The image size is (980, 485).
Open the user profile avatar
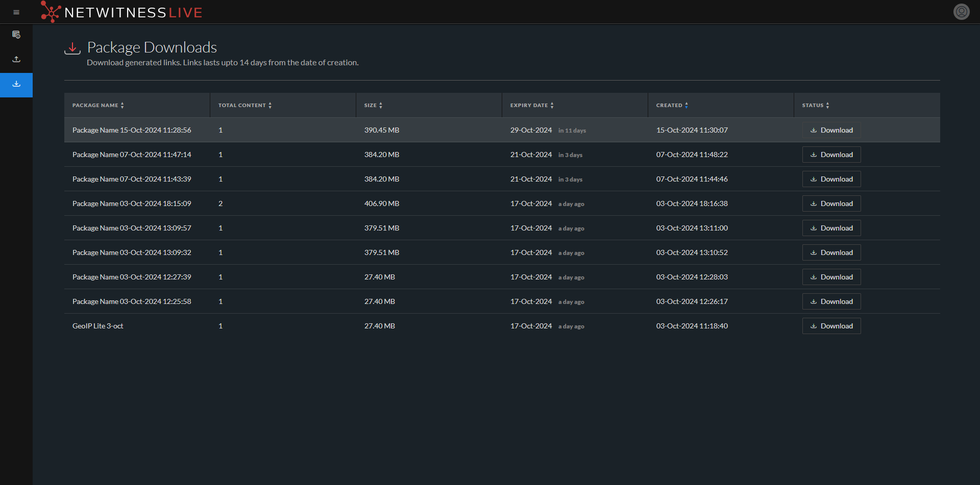pos(961,12)
